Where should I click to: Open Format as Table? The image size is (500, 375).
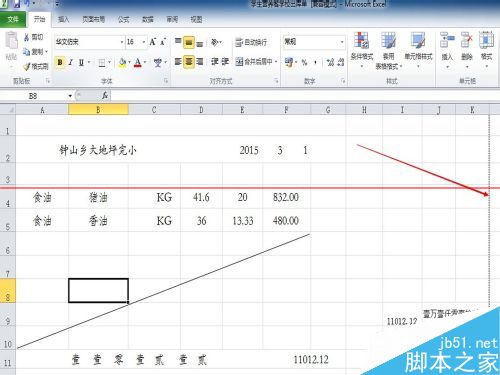coord(388,50)
